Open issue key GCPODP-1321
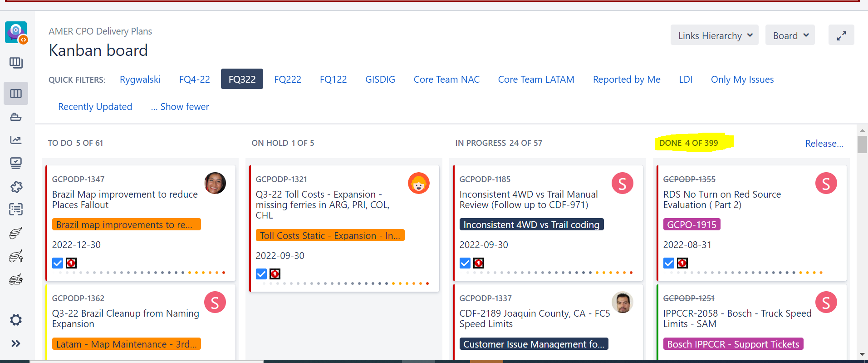868x363 pixels. coord(281,179)
